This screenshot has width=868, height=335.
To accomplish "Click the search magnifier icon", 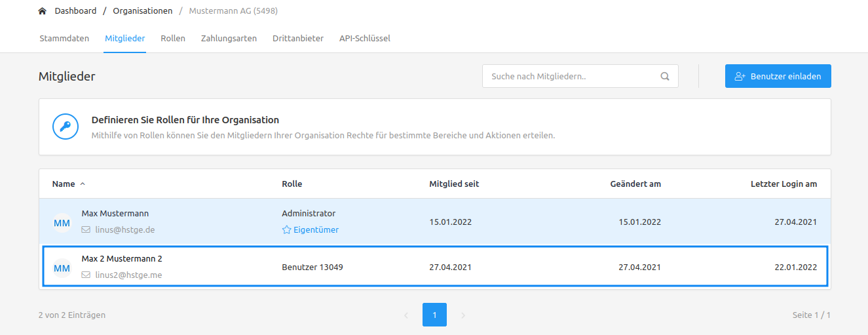I will 665,76.
